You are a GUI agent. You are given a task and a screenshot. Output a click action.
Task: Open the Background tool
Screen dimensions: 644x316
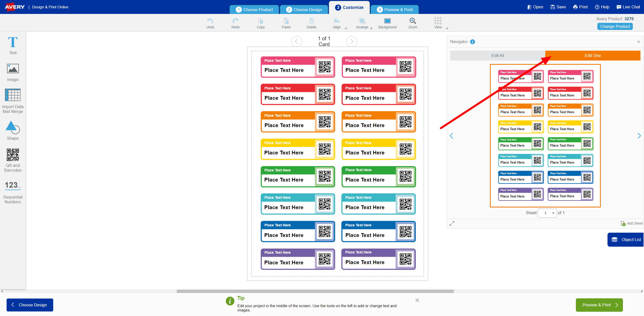[387, 23]
